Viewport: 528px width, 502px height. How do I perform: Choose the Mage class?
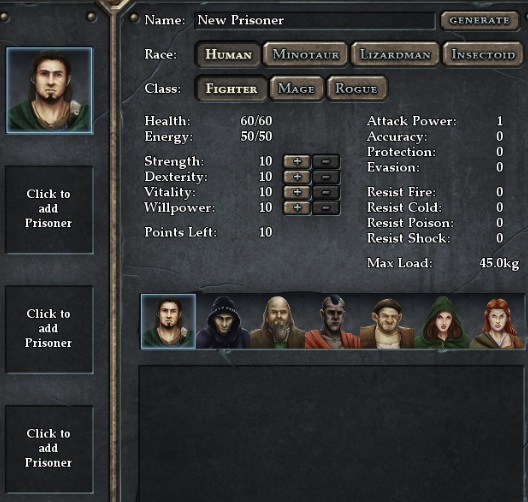[297, 89]
